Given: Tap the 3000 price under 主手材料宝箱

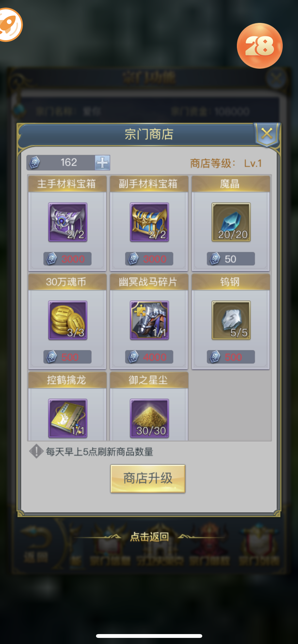Looking at the screenshot, I should point(67,259).
